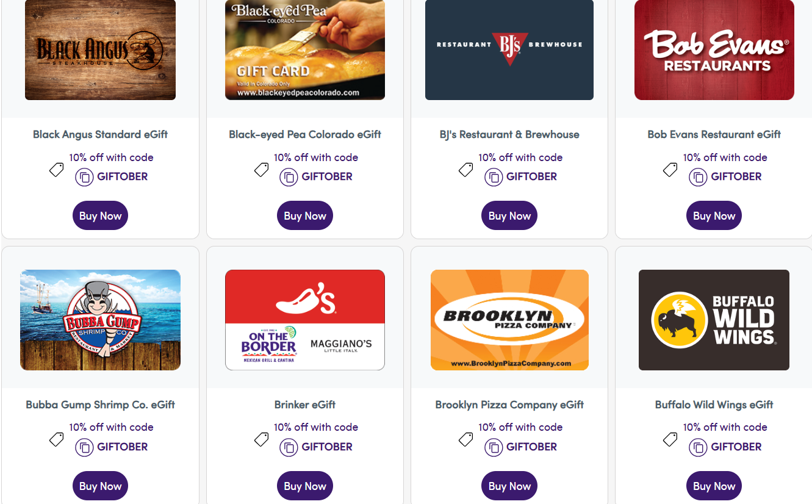The width and height of the screenshot is (812, 504).
Task: Buy the BJ's Restaurant & Brewhouse gift card
Action: click(509, 215)
